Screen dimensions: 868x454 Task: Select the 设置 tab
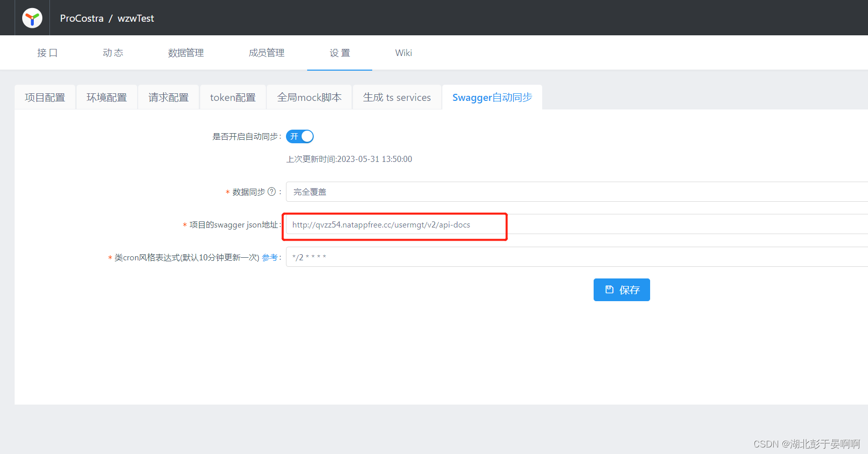[340, 53]
